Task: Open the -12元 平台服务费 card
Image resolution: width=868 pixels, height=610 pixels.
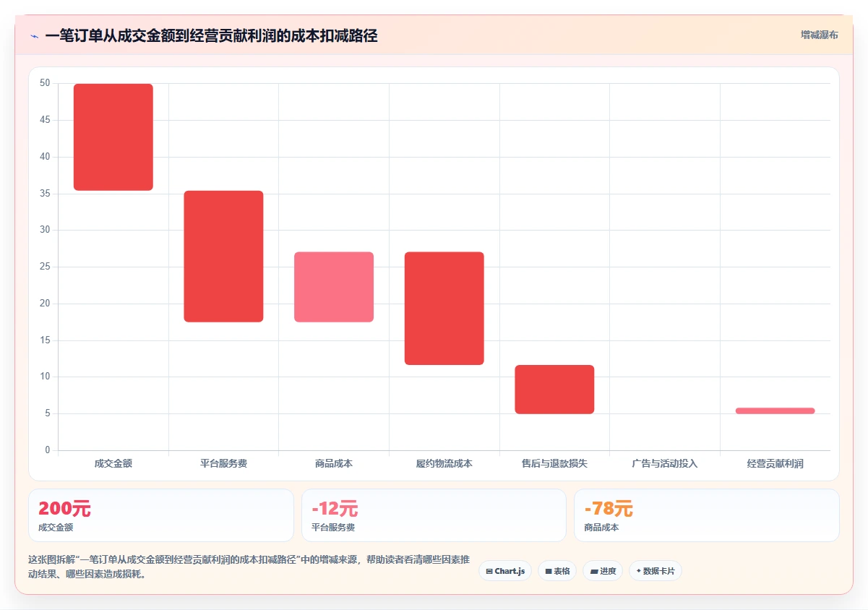Action: [x=434, y=515]
